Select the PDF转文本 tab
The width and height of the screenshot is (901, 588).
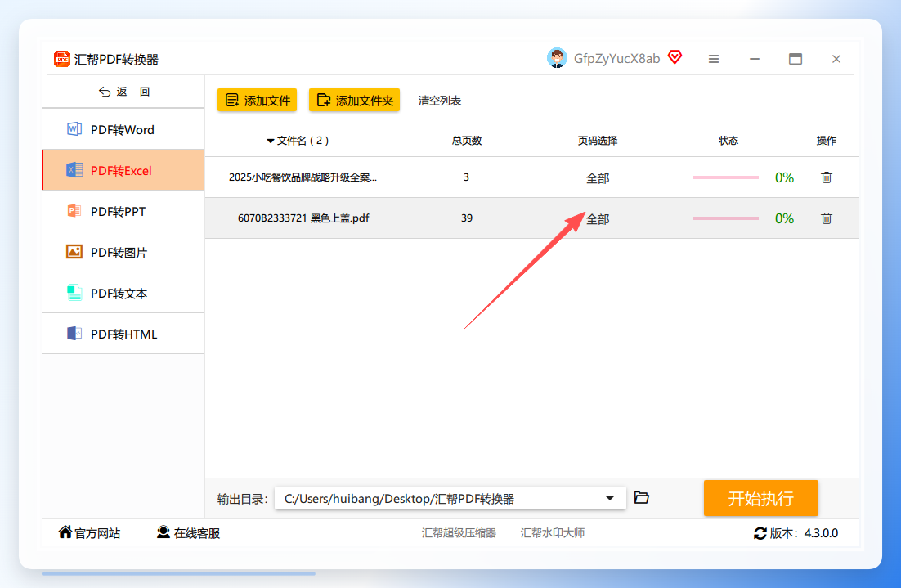tap(123, 293)
